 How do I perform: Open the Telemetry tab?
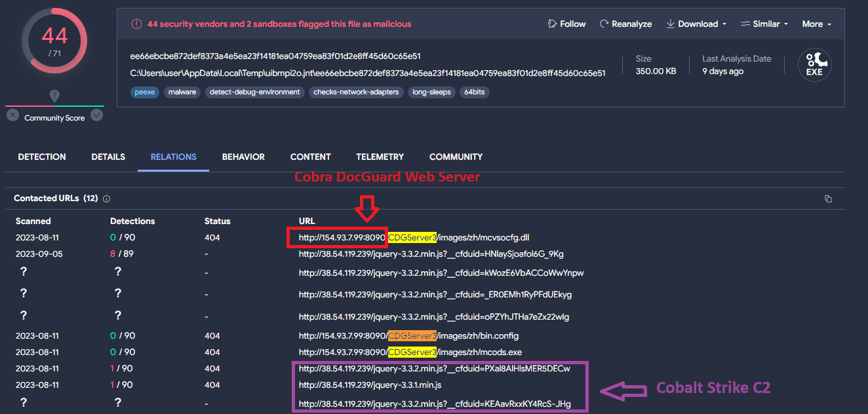380,157
